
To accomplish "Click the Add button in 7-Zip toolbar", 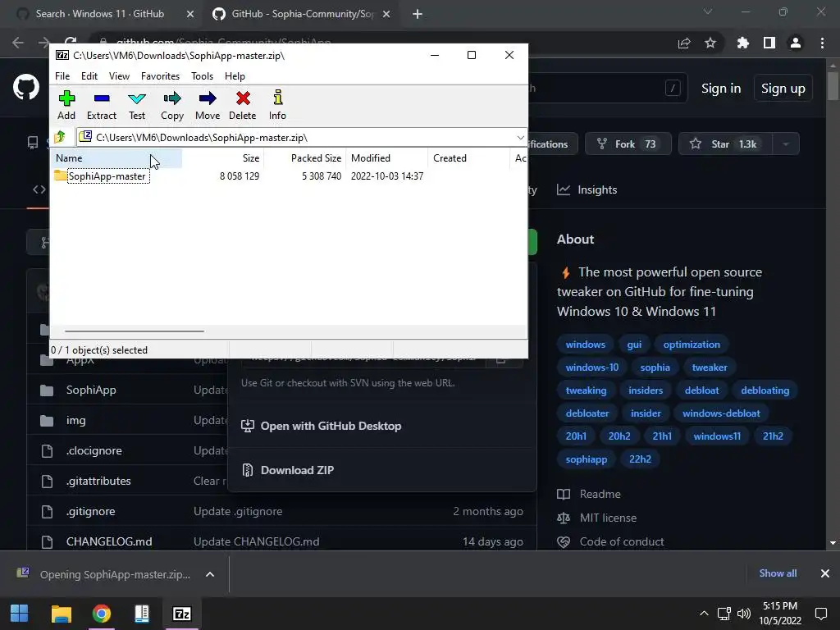I will tap(66, 105).
